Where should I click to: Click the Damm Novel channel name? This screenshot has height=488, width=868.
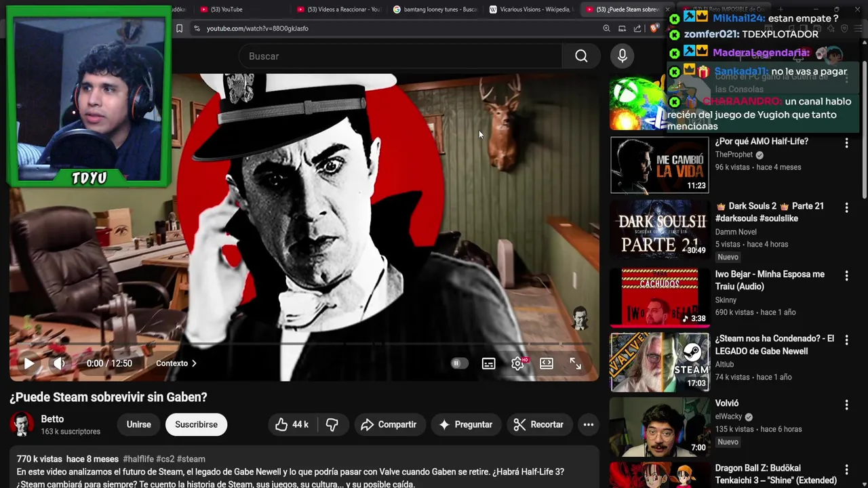pos(735,232)
